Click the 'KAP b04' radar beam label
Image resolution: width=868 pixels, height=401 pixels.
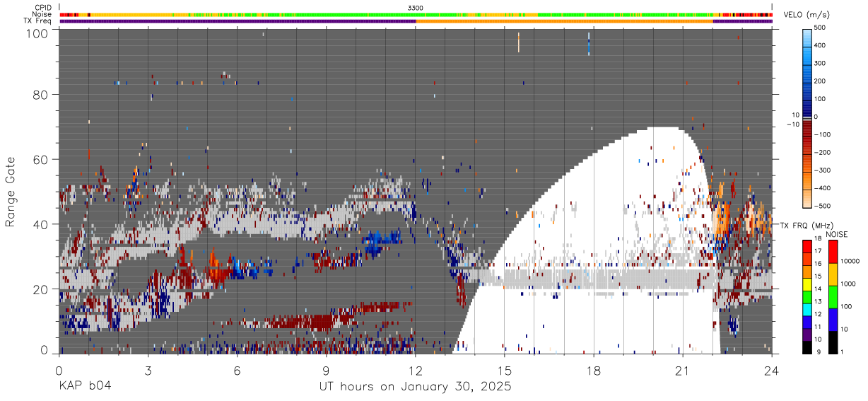click(x=84, y=387)
